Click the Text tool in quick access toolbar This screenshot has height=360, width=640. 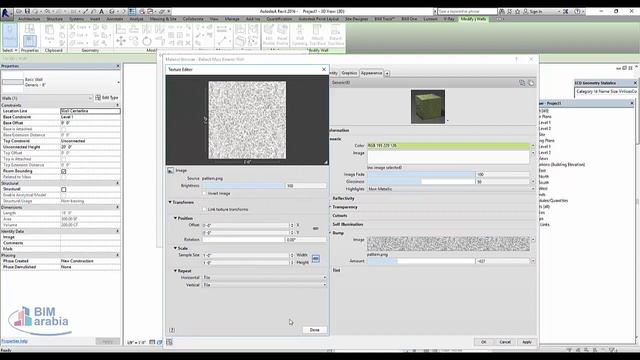click(x=102, y=11)
